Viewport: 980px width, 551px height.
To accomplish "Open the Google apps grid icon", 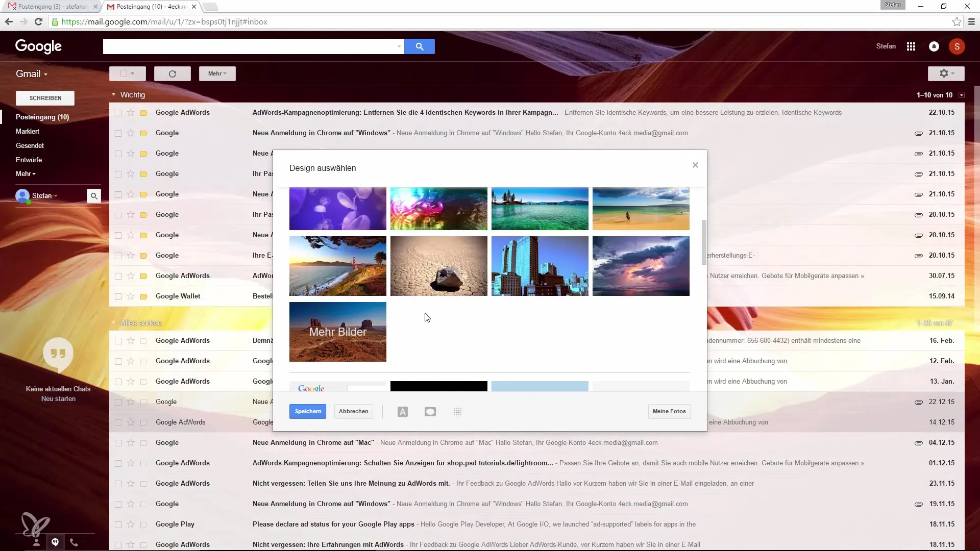I will 911,46.
